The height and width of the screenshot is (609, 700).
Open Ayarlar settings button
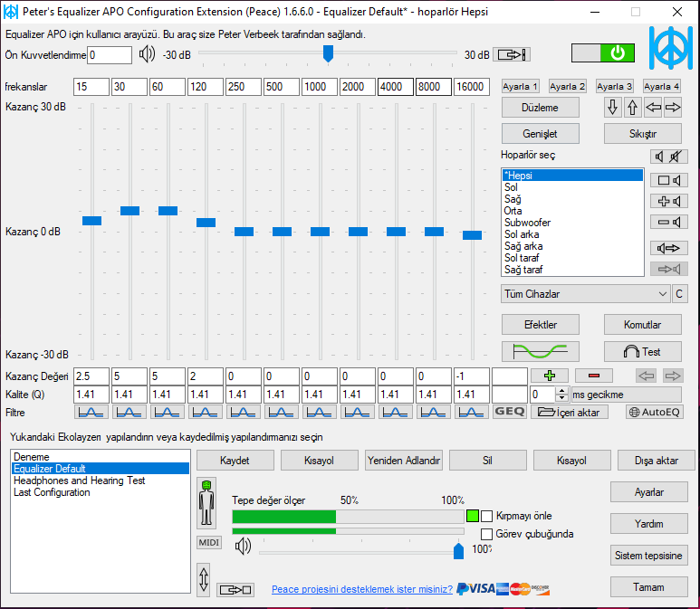[649, 492]
